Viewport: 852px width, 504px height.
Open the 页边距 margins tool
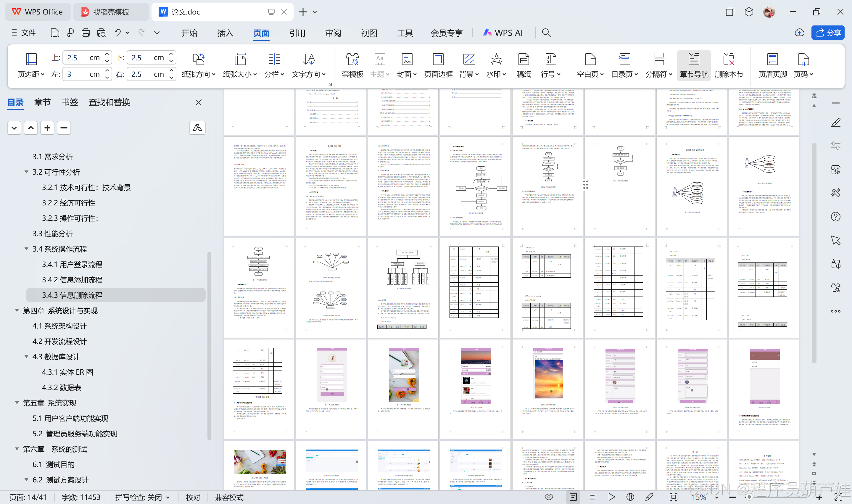point(31,65)
